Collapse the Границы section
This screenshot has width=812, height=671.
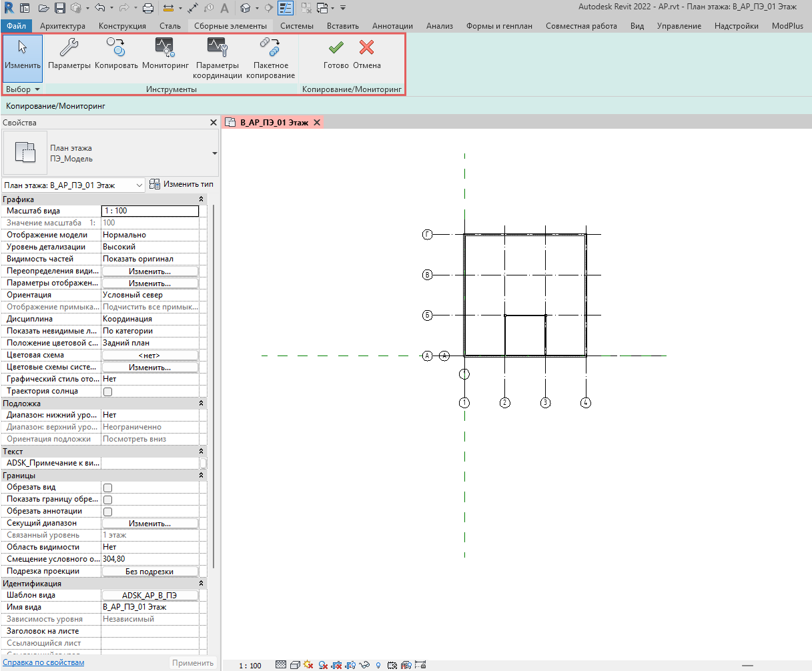201,476
